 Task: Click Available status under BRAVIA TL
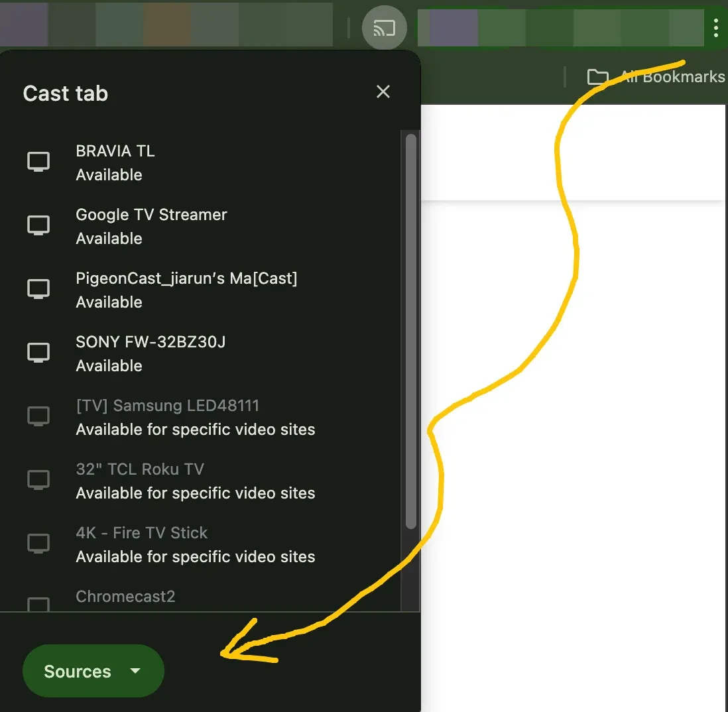click(109, 175)
